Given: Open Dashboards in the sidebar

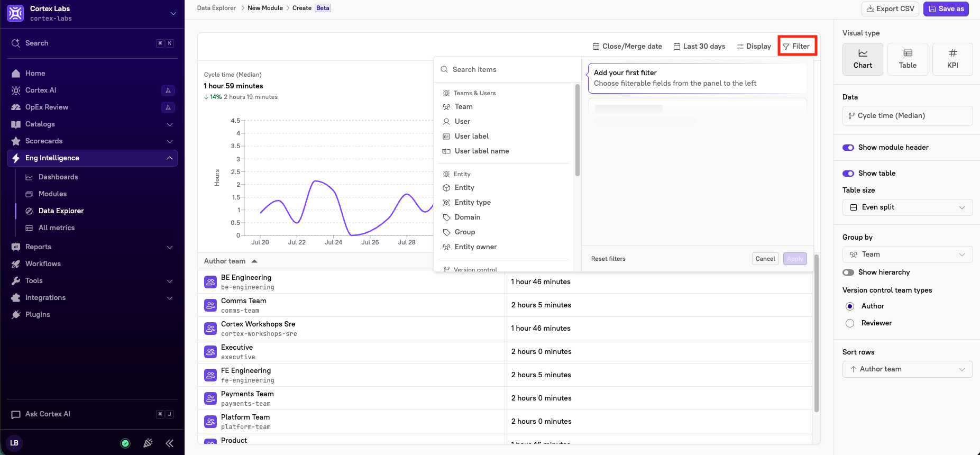Looking at the screenshot, I should [58, 177].
